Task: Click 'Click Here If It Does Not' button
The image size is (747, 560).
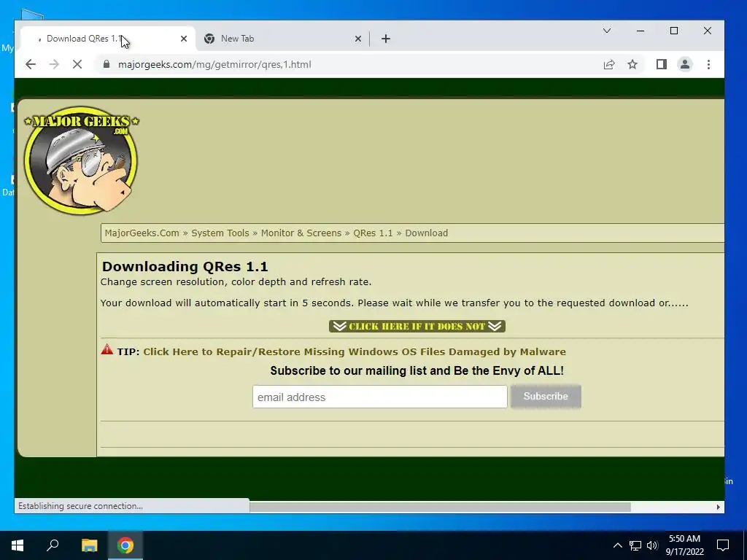Action: pyautogui.click(x=417, y=326)
